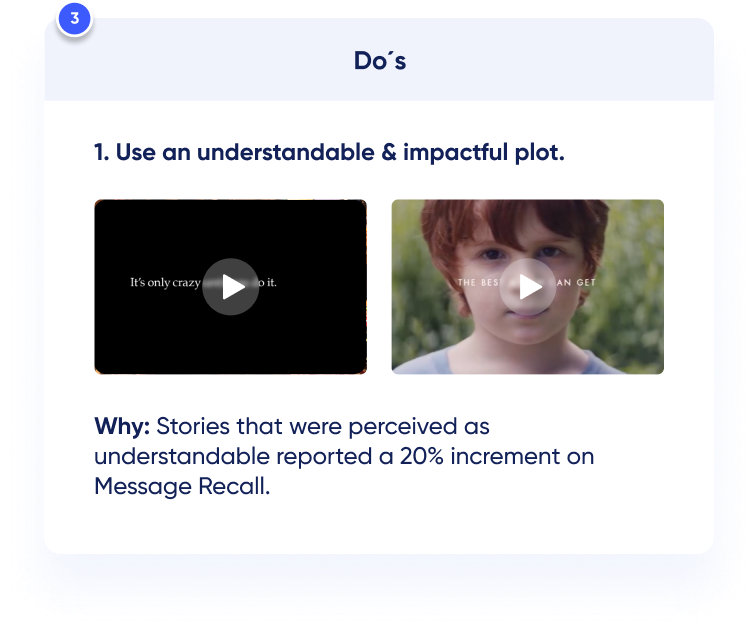Play the video with the red-haired boy
The image size is (756, 631).
(x=527, y=287)
